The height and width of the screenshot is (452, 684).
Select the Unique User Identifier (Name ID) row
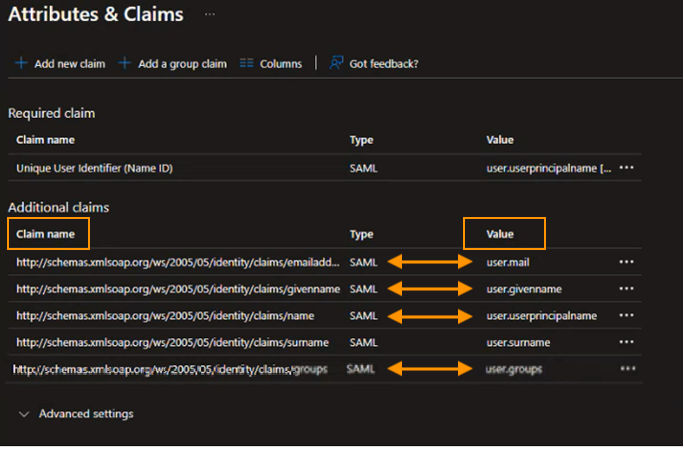click(x=95, y=168)
